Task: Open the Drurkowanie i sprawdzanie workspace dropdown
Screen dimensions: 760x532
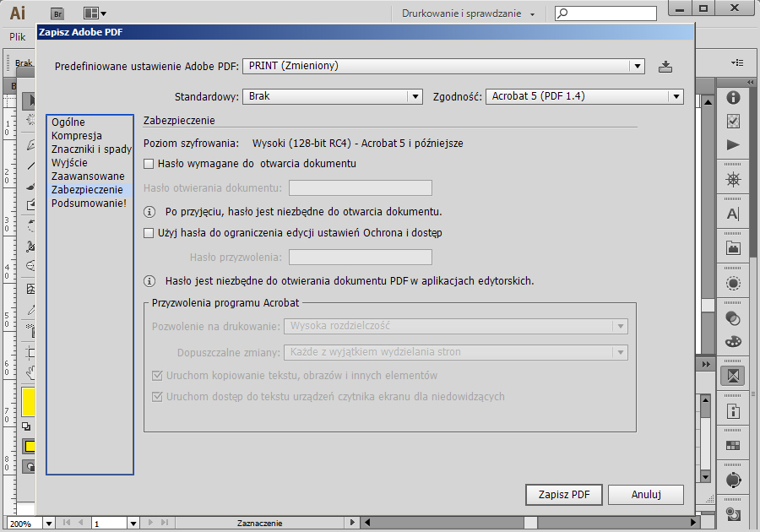Action: [468, 14]
